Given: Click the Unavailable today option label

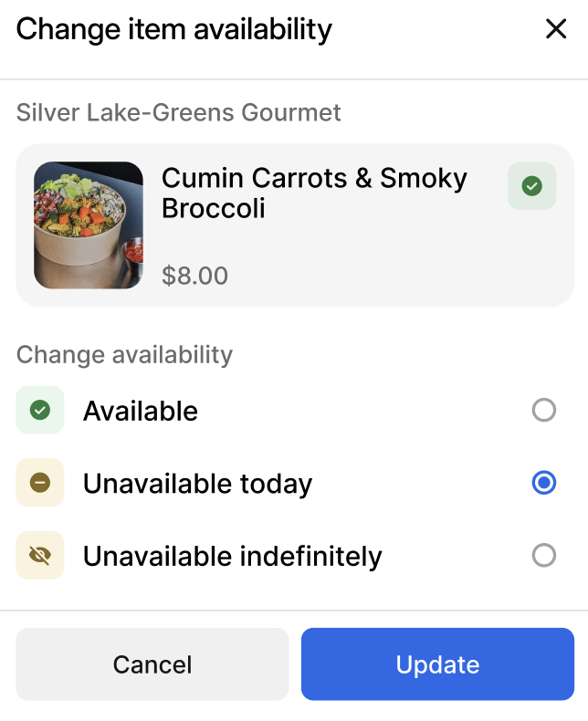Looking at the screenshot, I should (x=197, y=484).
